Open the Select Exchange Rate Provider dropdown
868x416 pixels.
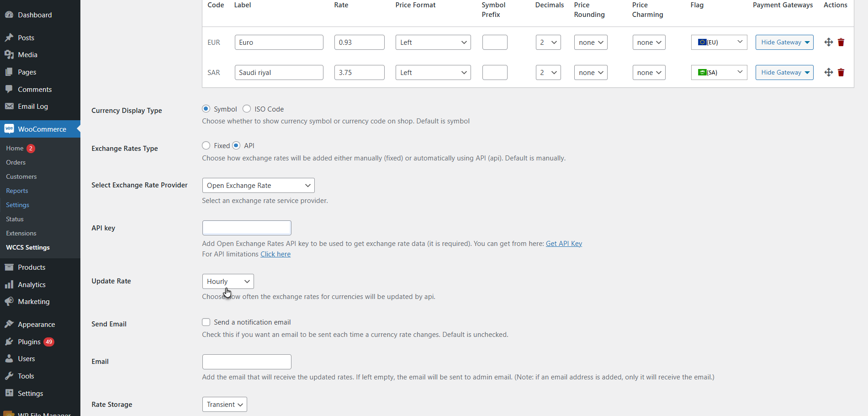tap(258, 185)
